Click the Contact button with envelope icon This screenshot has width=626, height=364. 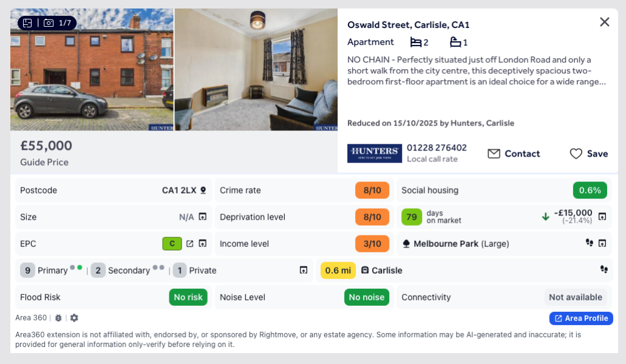pyautogui.click(x=514, y=153)
